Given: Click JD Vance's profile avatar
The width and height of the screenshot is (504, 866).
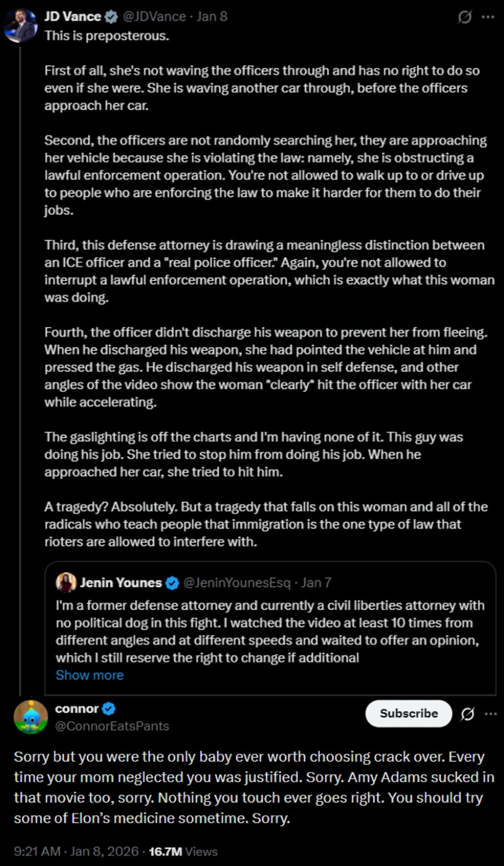Looking at the screenshot, I should [21, 25].
